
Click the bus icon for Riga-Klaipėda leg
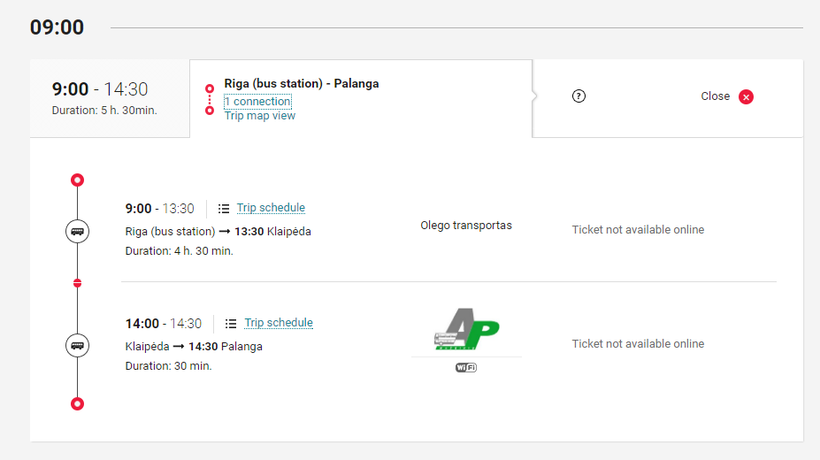pos(77,231)
